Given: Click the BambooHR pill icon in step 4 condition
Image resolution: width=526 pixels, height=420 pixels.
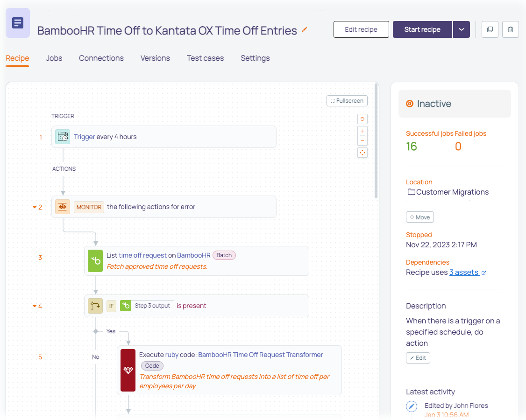Looking at the screenshot, I should click(x=126, y=306).
